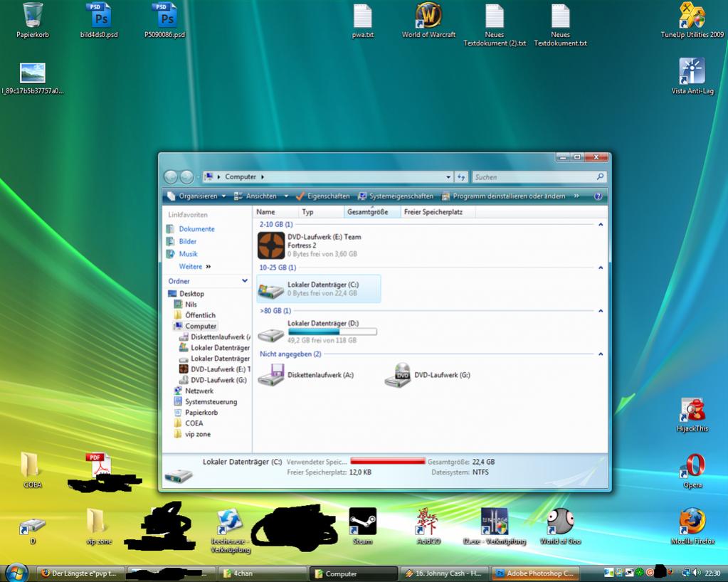Open Musik favorite link
The image size is (728, 582).
pyautogui.click(x=182, y=254)
